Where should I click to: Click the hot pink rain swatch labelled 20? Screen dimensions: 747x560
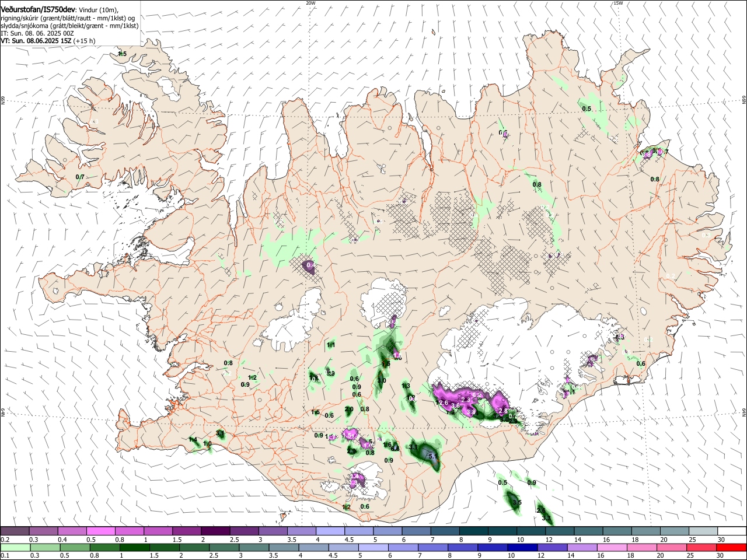tap(671, 547)
